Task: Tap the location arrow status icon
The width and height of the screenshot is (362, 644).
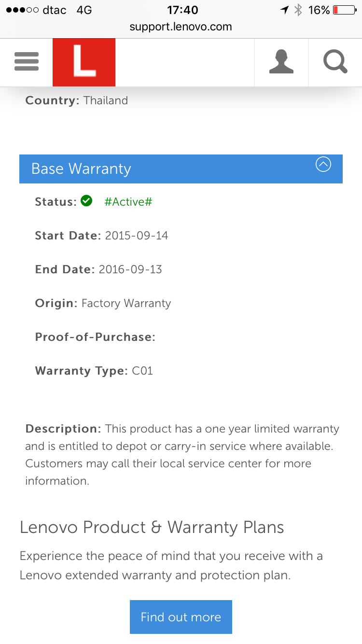Action: (x=284, y=10)
